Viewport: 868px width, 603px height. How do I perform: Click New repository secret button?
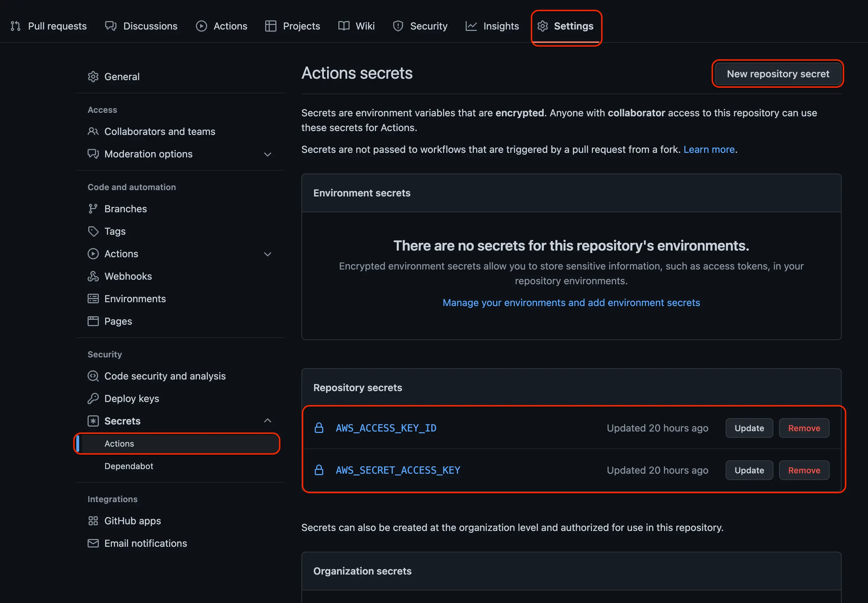tap(778, 74)
